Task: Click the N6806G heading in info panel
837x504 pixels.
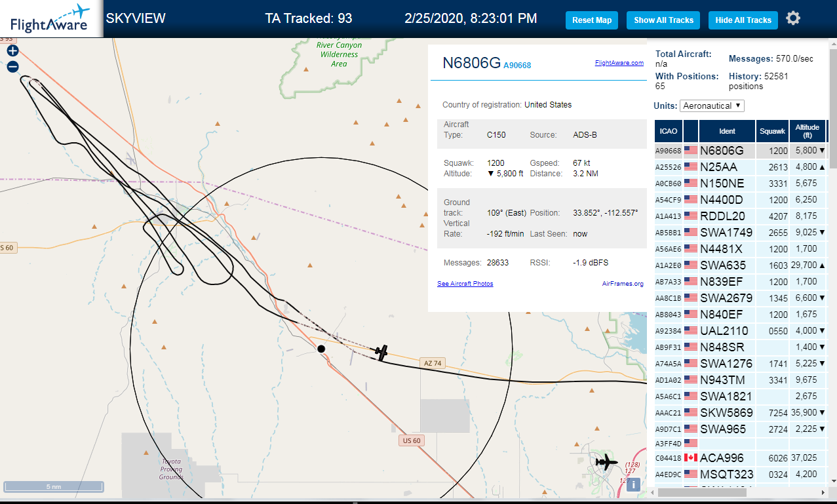Action: (x=472, y=63)
